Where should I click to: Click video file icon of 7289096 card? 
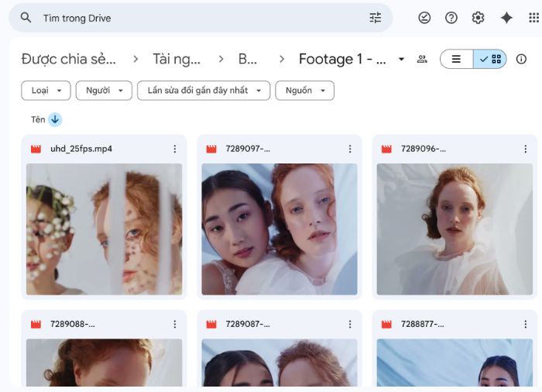[x=386, y=149]
